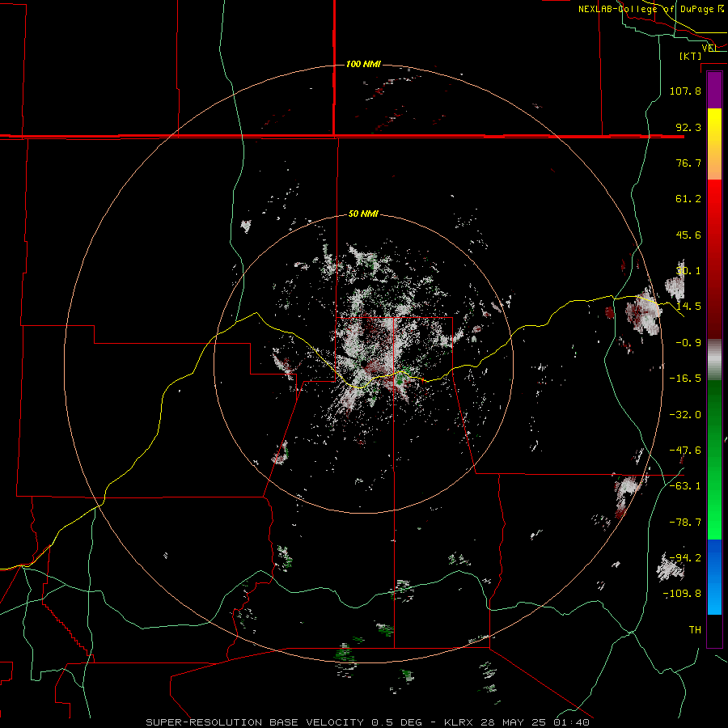Select the -32.0 velocity scale value
The image size is (728, 728).
(685, 415)
